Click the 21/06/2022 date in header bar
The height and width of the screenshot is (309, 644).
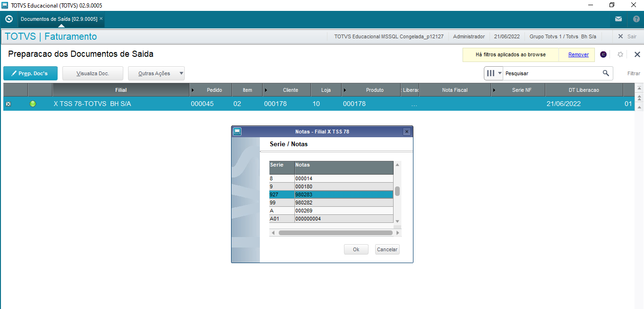[507, 36]
